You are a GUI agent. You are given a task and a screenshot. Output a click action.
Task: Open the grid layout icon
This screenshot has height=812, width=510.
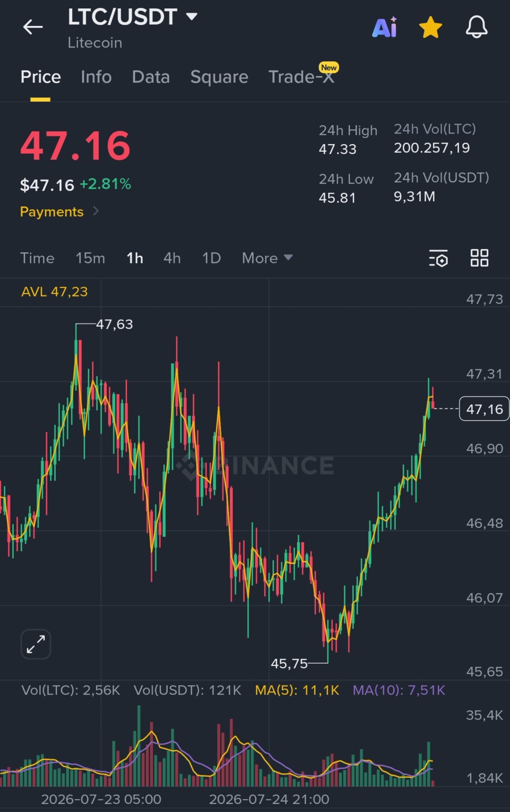click(x=479, y=258)
